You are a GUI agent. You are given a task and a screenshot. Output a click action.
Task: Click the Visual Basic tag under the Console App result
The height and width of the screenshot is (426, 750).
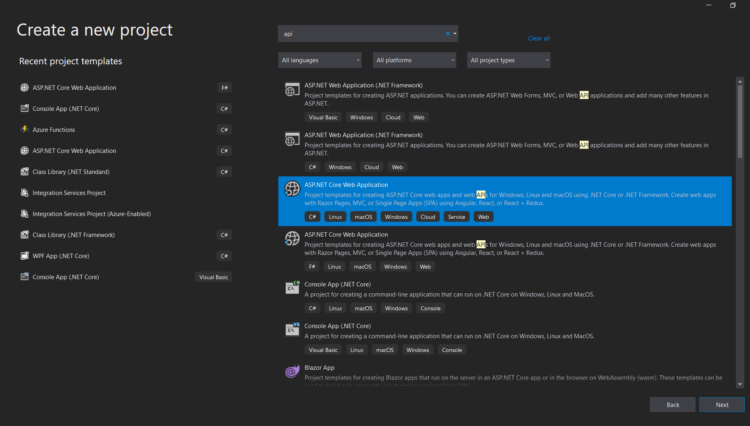tap(323, 350)
